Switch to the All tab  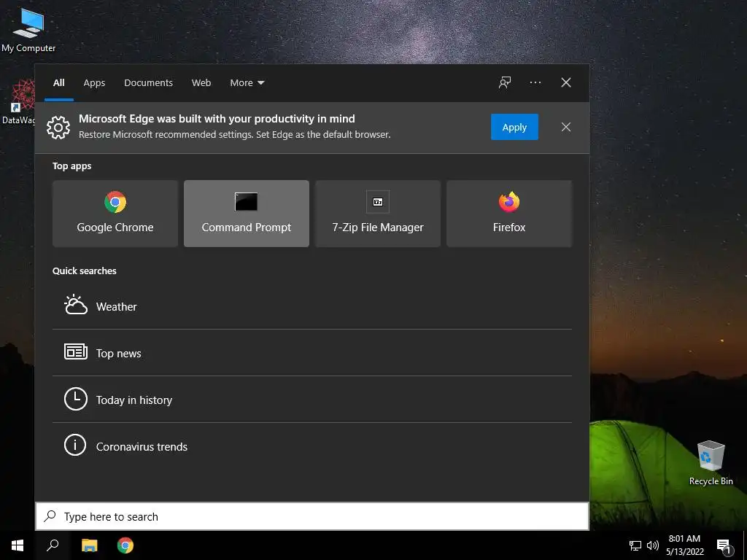point(58,83)
